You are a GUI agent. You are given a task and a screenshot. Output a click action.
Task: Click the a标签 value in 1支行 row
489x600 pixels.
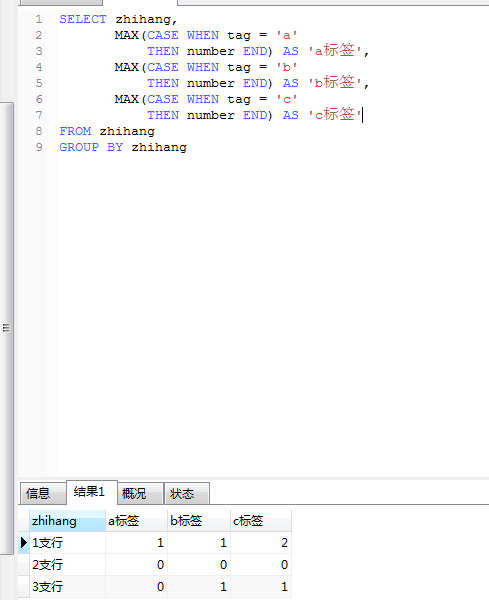click(x=136, y=543)
